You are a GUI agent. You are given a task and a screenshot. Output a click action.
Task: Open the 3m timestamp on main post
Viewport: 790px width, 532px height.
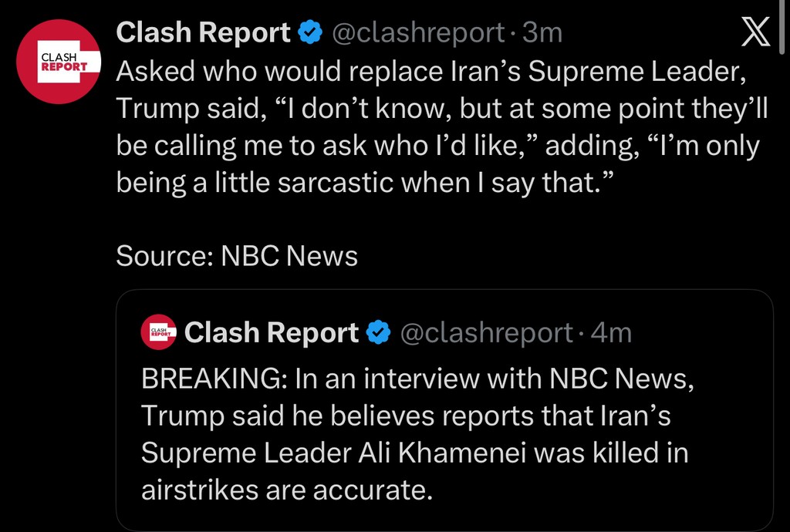[542, 33]
